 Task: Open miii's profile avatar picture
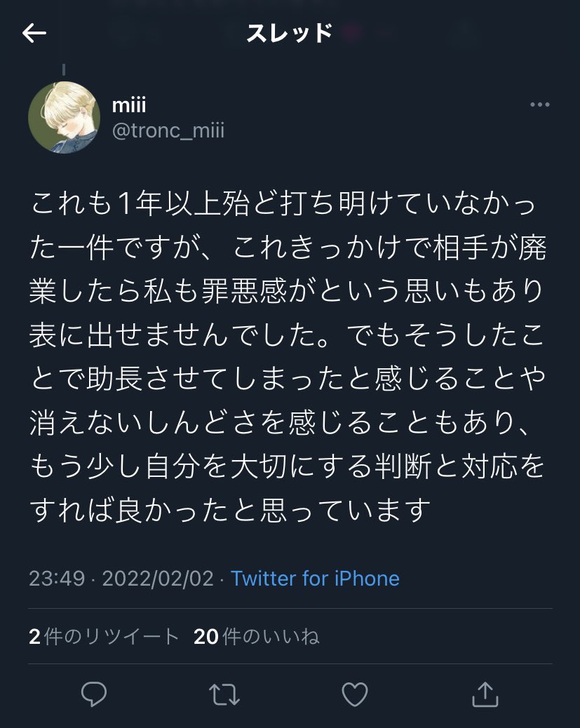64,117
